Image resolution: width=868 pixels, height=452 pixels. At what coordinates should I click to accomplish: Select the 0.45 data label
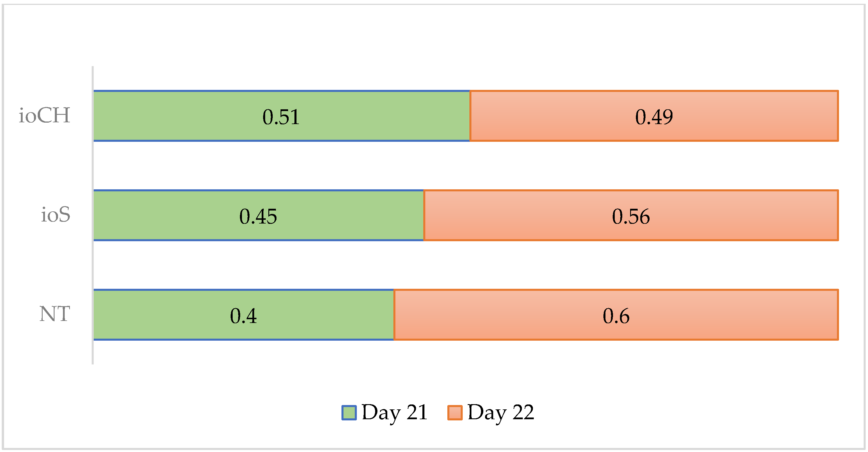[x=258, y=216]
